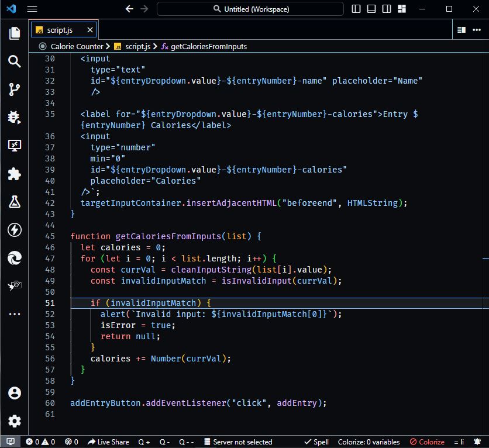The height and width of the screenshot is (448, 489).
Task: Open the hamburger application menu
Action: pos(32,9)
